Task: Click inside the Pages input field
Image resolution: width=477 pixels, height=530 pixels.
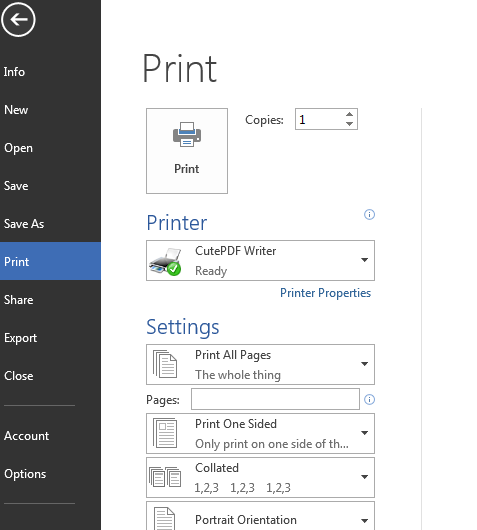Action: [x=275, y=399]
